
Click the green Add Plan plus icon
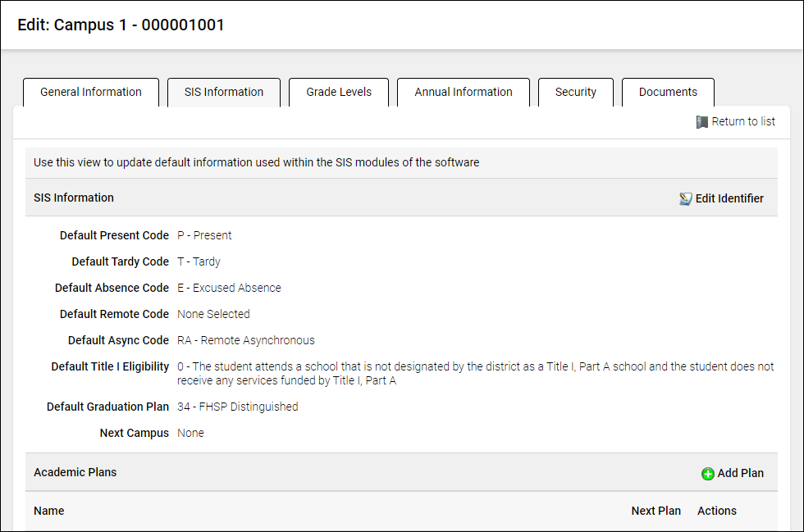[708, 474]
